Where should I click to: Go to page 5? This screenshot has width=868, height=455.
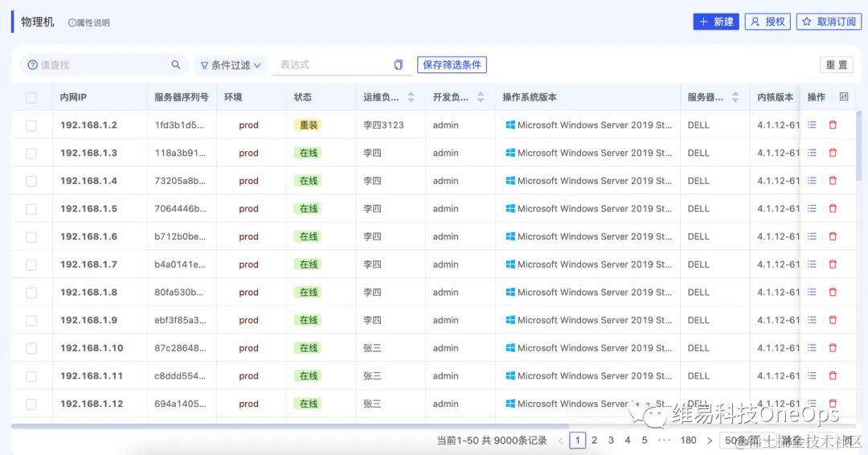pos(645,440)
